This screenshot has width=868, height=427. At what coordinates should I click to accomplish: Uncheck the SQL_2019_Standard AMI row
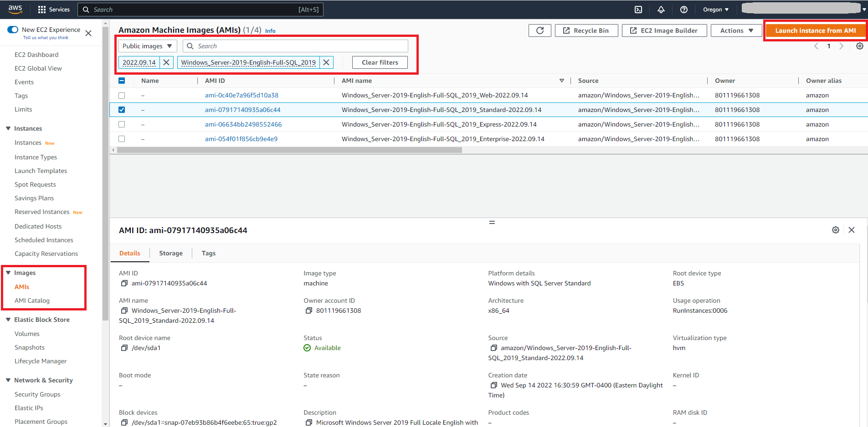pos(122,110)
